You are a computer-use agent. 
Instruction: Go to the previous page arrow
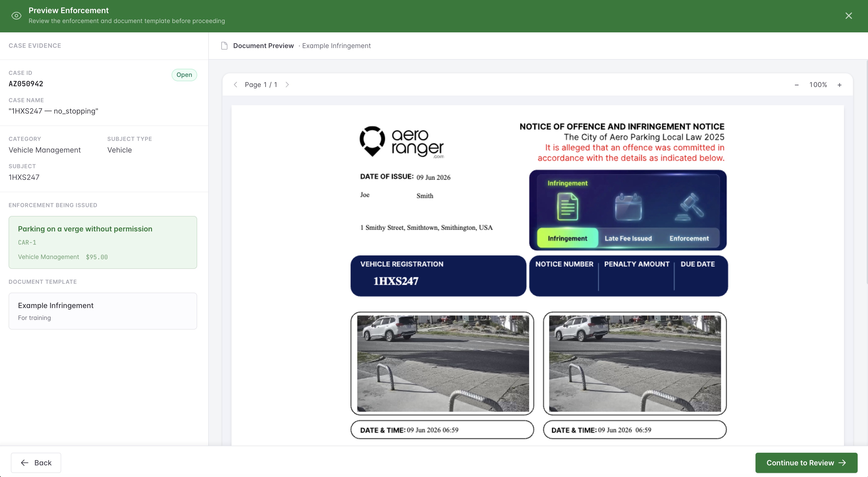pyautogui.click(x=236, y=85)
